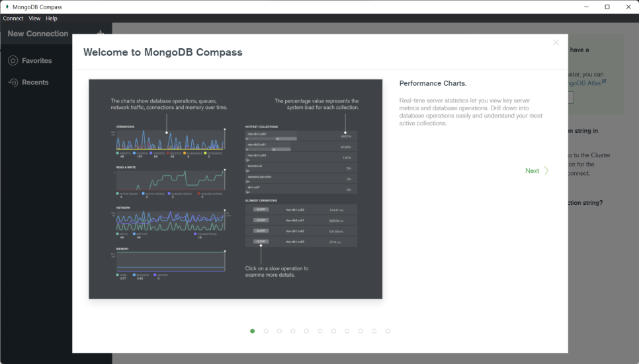Go to the sixth tour slide dot
Screen dimensions: 639x364
(320, 331)
